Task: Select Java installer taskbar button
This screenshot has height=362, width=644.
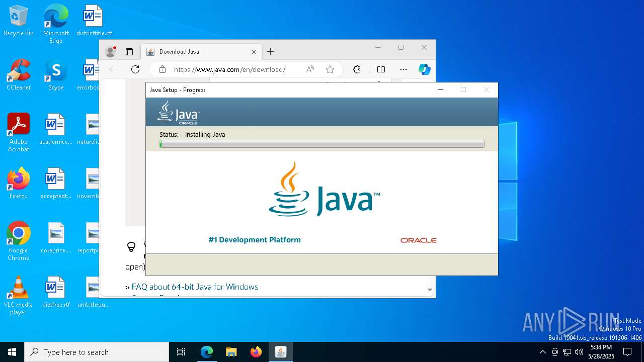Action: [x=280, y=352]
